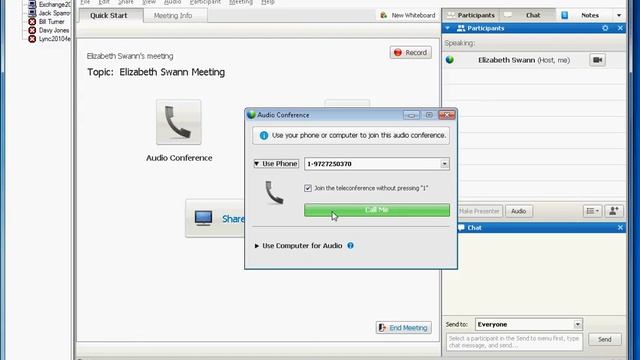Click the large Audio Conference phone icon
Viewport: 640px width, 360px height.
pos(179,122)
